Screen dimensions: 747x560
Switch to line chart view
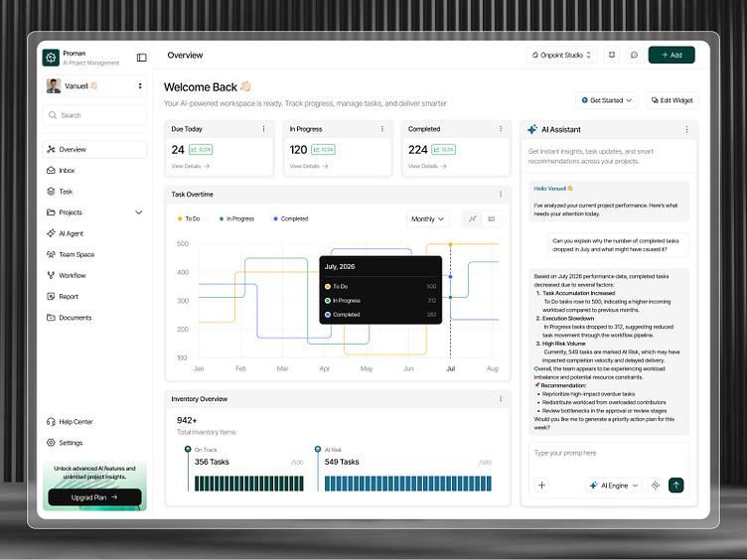[472, 219]
